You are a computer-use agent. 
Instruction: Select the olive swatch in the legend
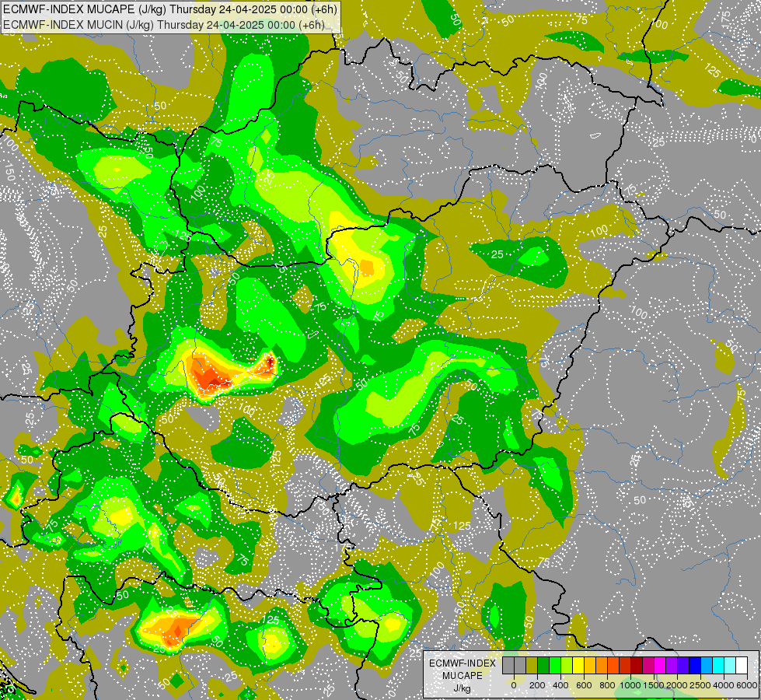(x=532, y=666)
